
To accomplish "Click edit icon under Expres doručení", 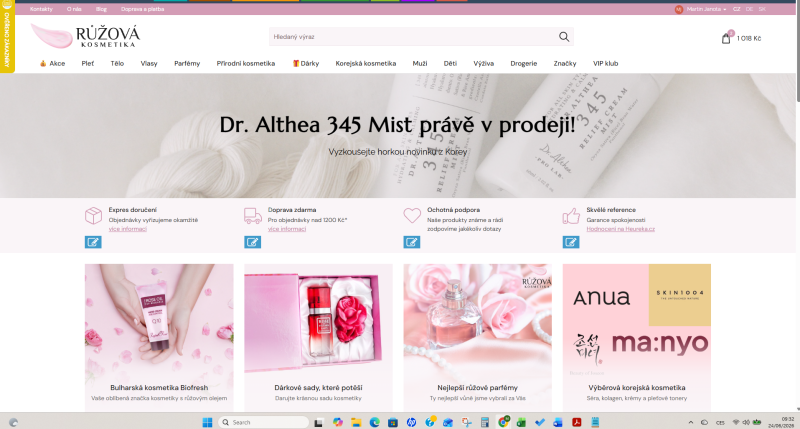I will [93, 242].
